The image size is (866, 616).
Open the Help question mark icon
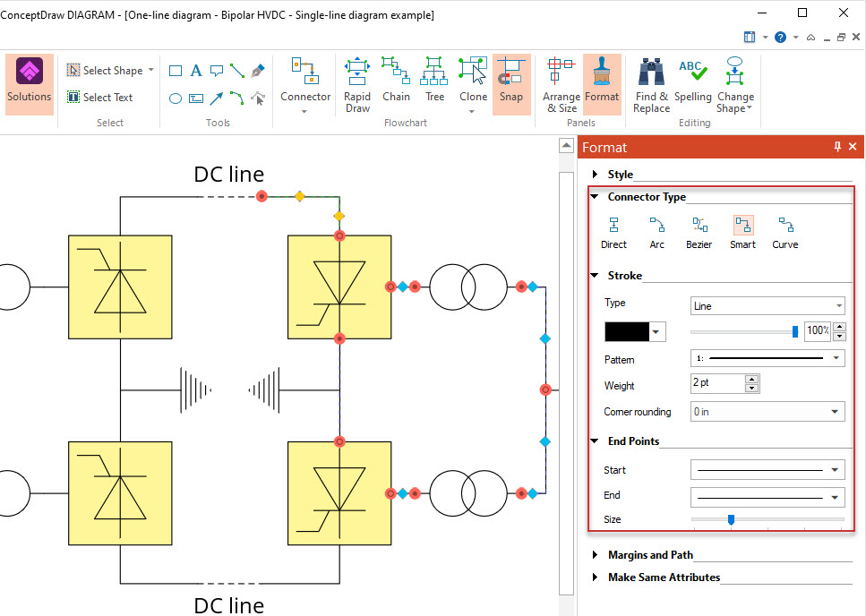pos(780,37)
